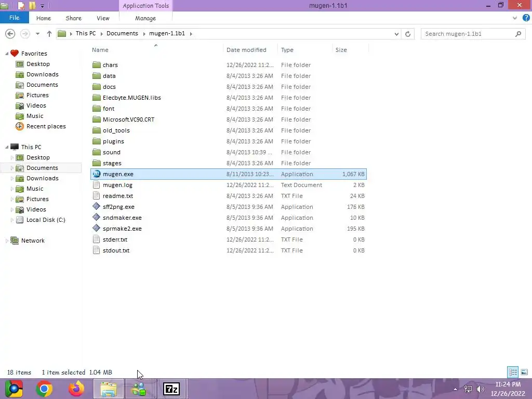Sort by Size column header

click(341, 50)
